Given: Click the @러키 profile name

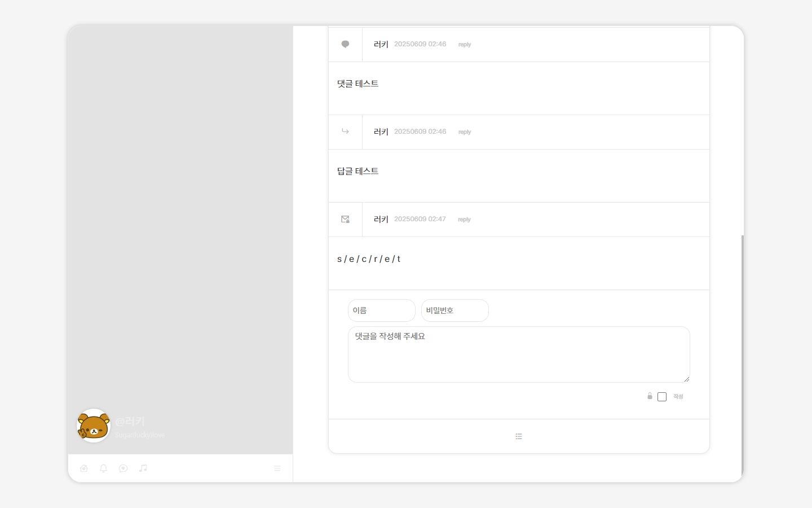Looking at the screenshot, I should pos(130,421).
